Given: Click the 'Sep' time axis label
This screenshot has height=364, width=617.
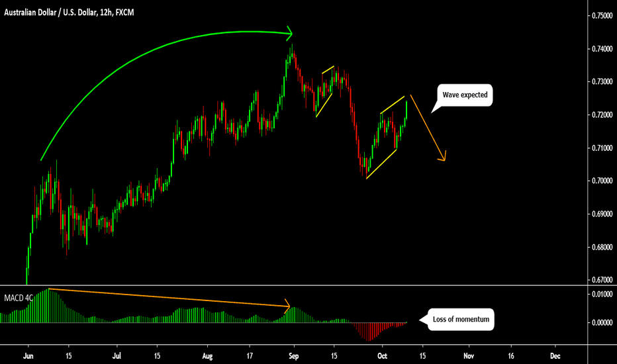Looking at the screenshot, I should click(x=294, y=356).
